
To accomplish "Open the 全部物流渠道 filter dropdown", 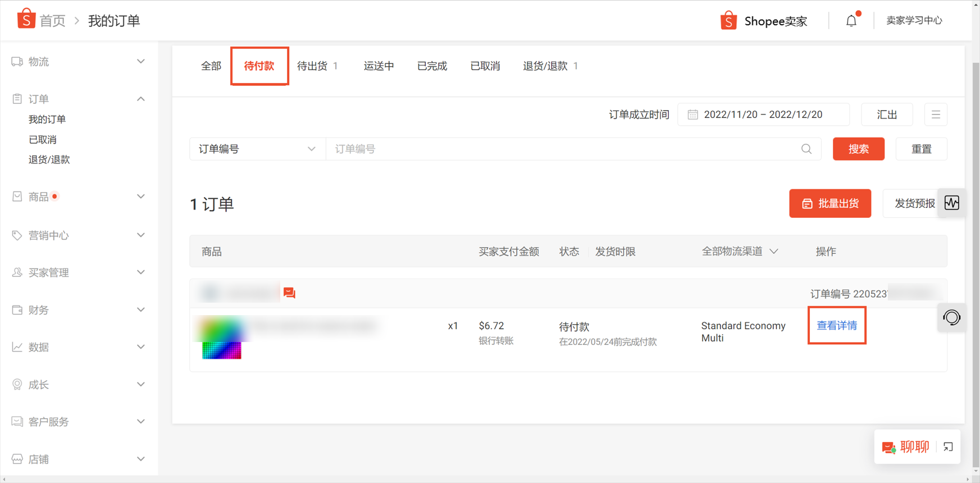I will pyautogui.click(x=739, y=252).
